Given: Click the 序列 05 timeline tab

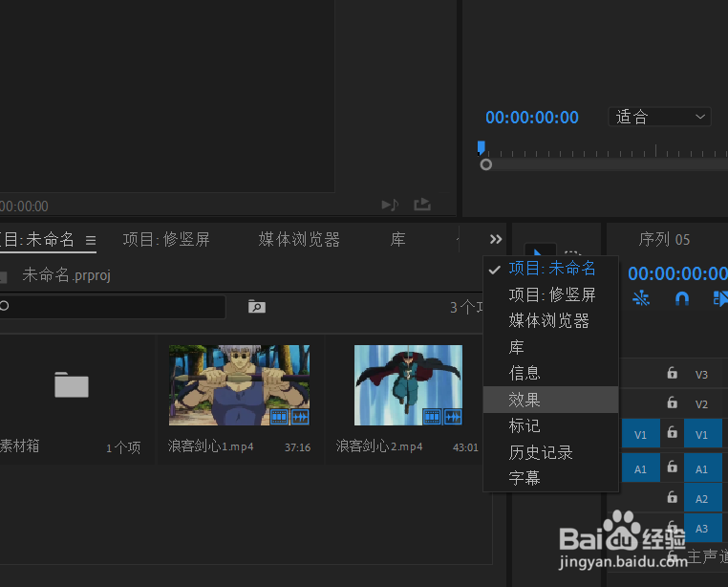Looking at the screenshot, I should (664, 240).
